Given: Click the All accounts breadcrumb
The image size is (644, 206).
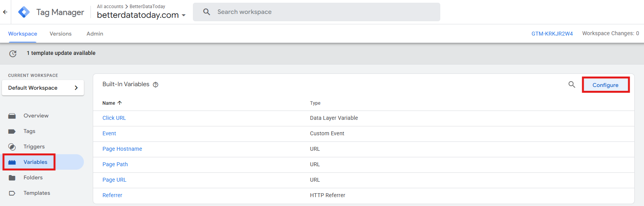Looking at the screenshot, I should pyautogui.click(x=110, y=7).
